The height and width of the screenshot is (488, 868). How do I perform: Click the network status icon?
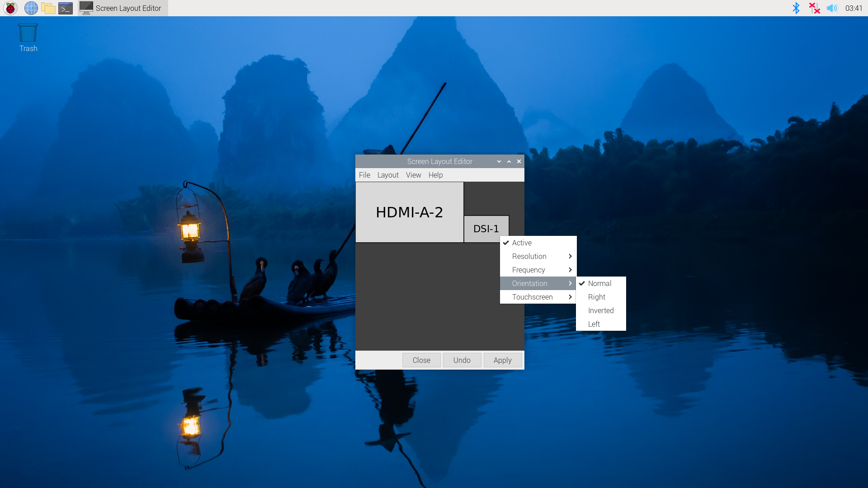click(x=814, y=8)
